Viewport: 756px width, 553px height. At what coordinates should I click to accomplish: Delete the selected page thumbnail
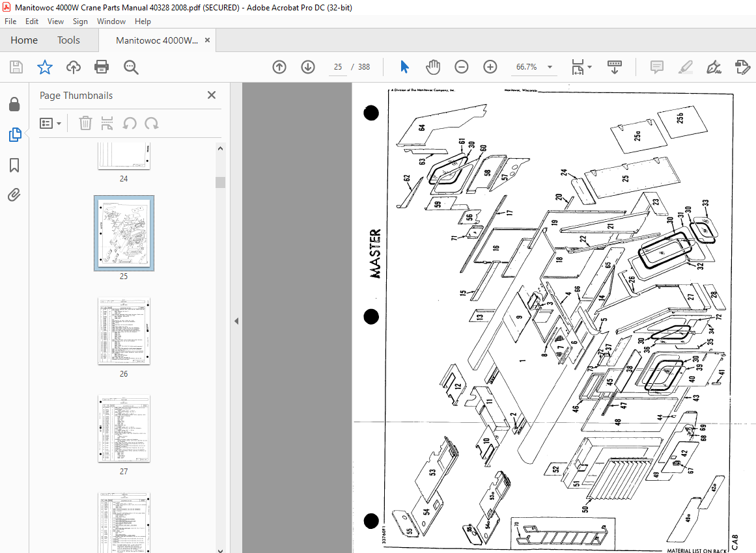[85, 124]
